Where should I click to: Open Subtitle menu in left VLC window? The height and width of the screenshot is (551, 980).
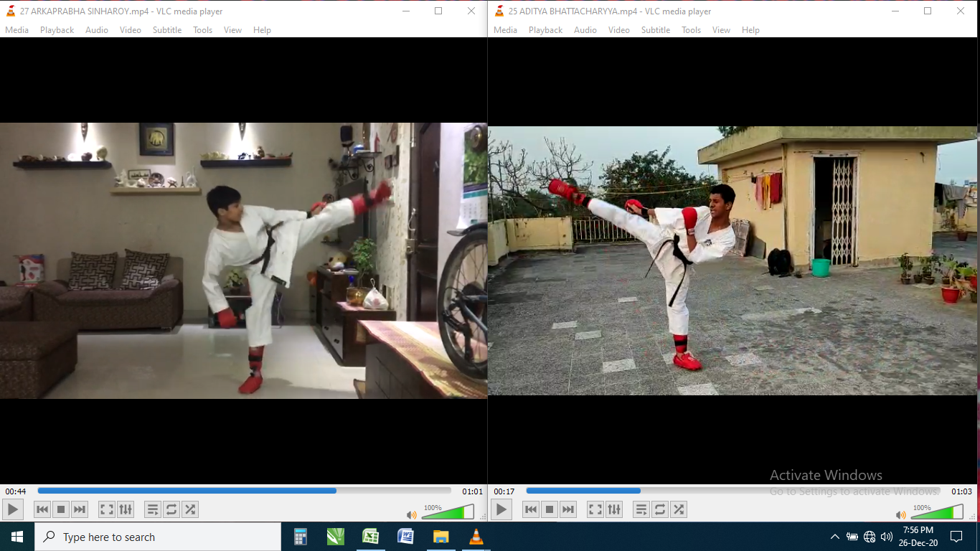click(167, 30)
